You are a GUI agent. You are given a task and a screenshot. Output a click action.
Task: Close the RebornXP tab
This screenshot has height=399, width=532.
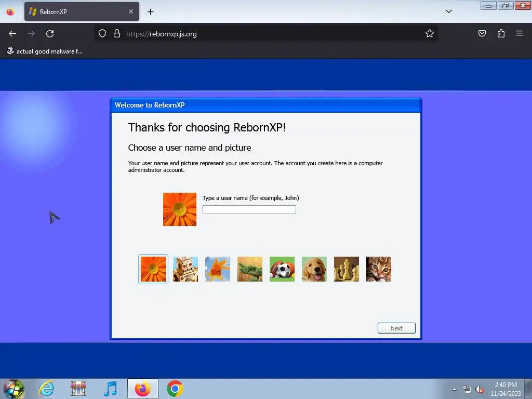pos(131,11)
